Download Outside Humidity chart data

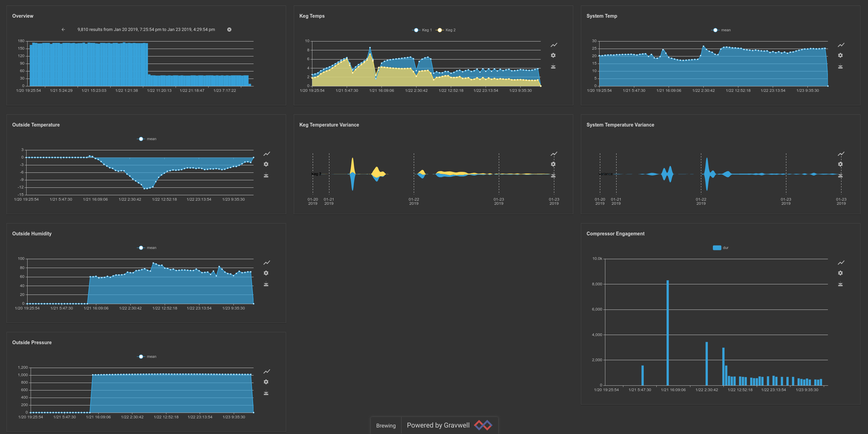pyautogui.click(x=266, y=284)
